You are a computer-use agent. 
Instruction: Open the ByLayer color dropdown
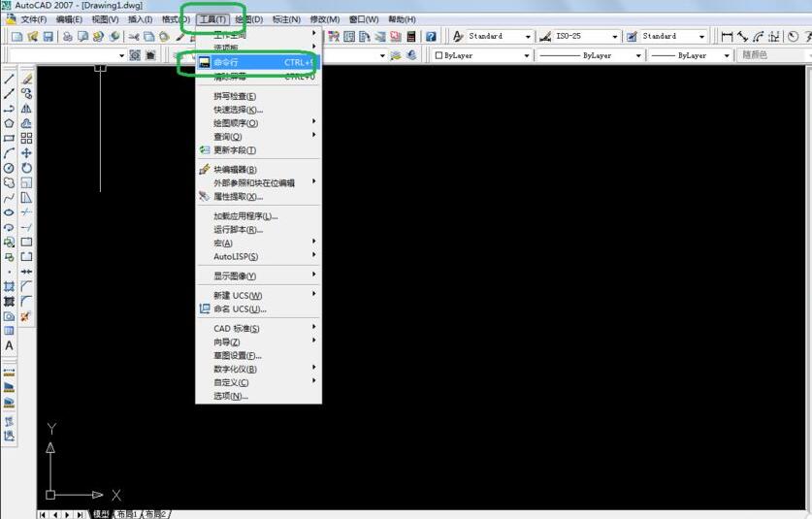click(527, 55)
